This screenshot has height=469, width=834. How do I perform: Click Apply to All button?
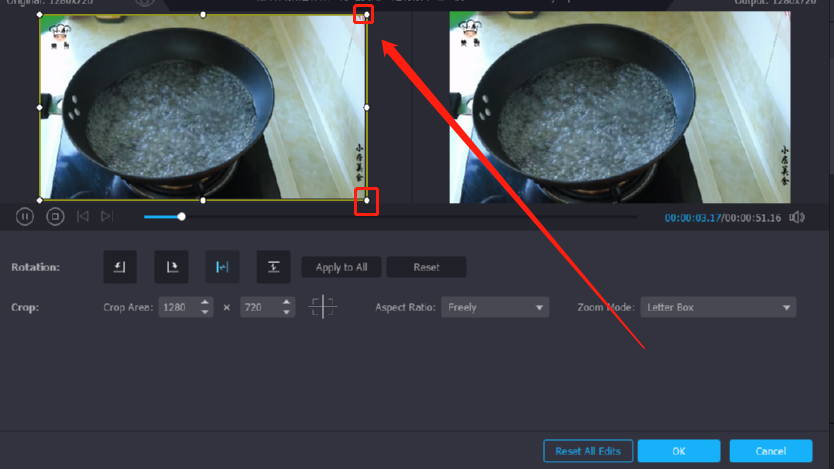click(341, 267)
